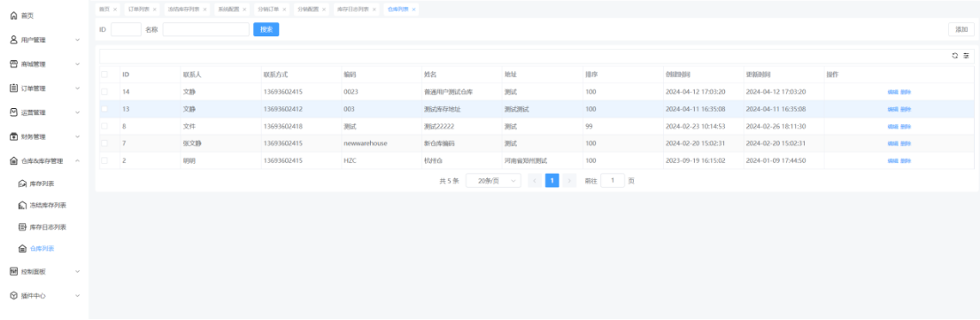The width and height of the screenshot is (980, 320).
Task: Check the row with ID 14
Action: coord(104,91)
